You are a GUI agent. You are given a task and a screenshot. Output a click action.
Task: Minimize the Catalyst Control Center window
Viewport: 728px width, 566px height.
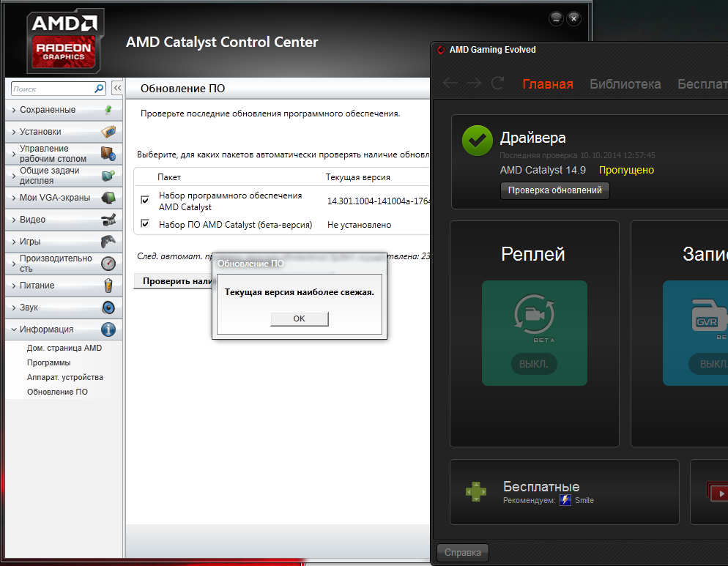point(556,19)
